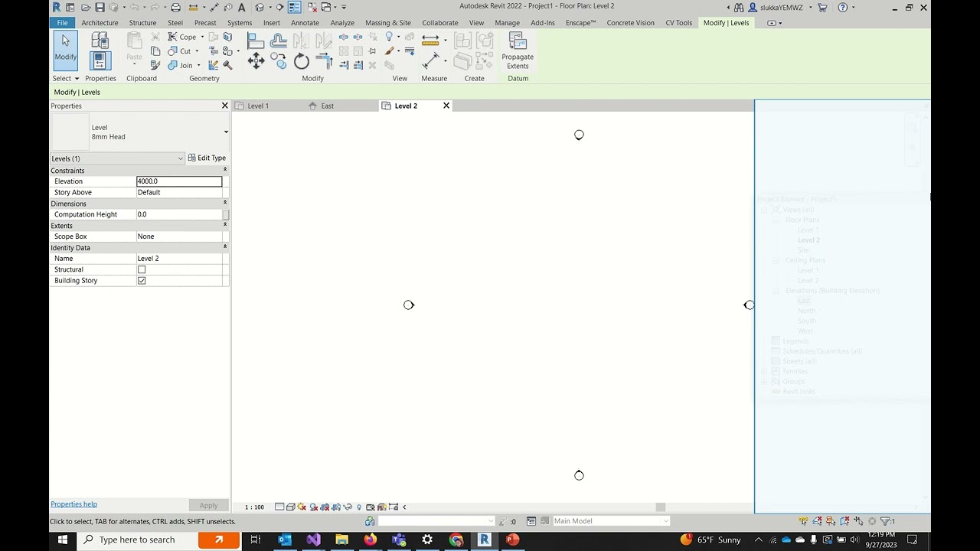Open the Join geometry dropdown arrow

coord(199,65)
